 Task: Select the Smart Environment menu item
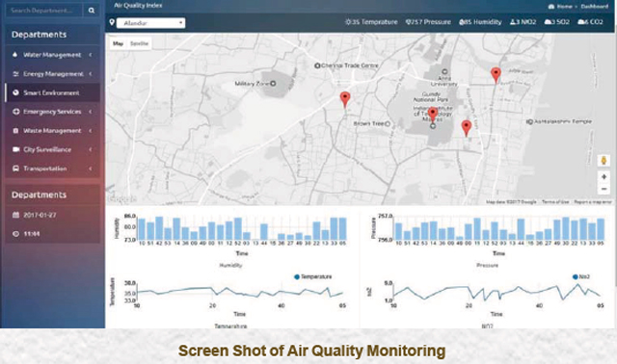[x=52, y=92]
